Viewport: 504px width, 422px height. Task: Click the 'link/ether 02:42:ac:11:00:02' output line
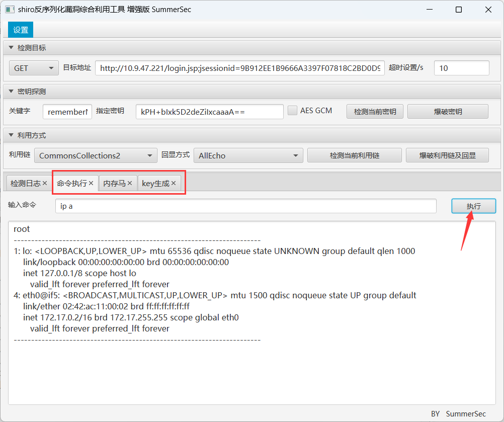[107, 306]
